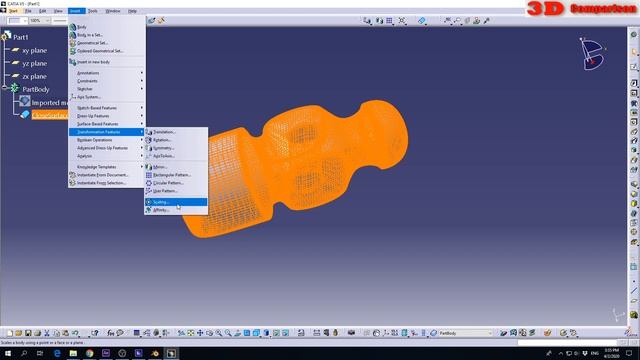This screenshot has height=360, width=640.
Task: Pick Circular Pattern from the submenu
Action: point(176,183)
